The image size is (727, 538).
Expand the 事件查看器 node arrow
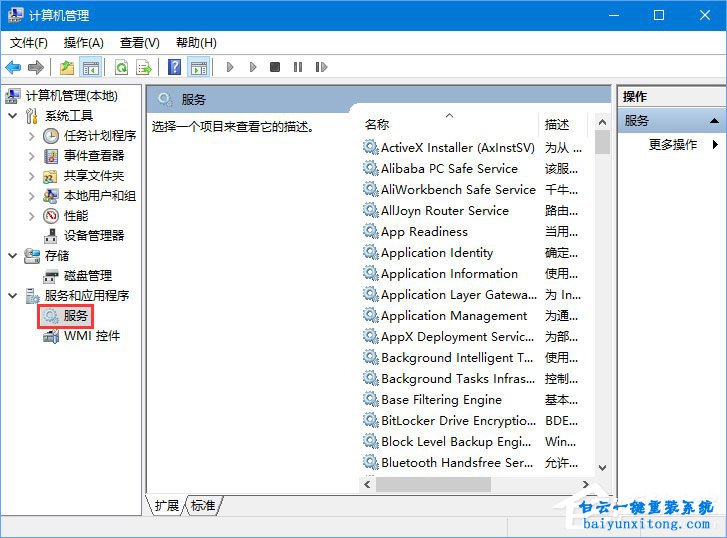[32, 156]
